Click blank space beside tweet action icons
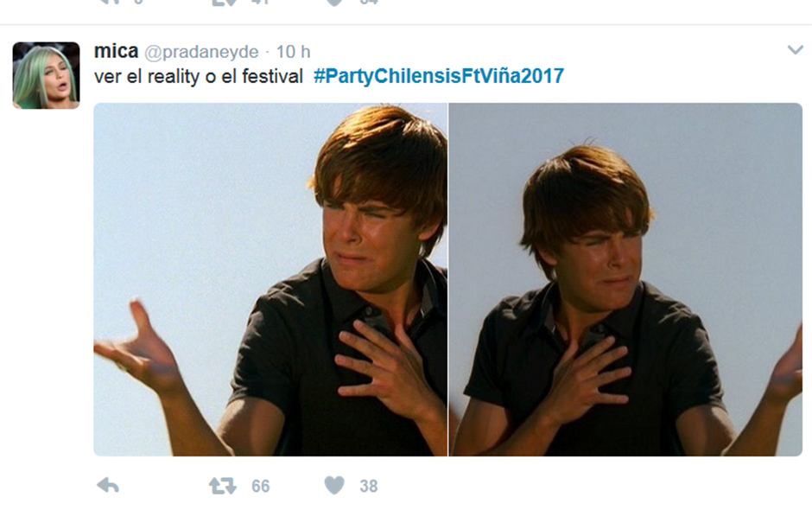 coord(569,486)
